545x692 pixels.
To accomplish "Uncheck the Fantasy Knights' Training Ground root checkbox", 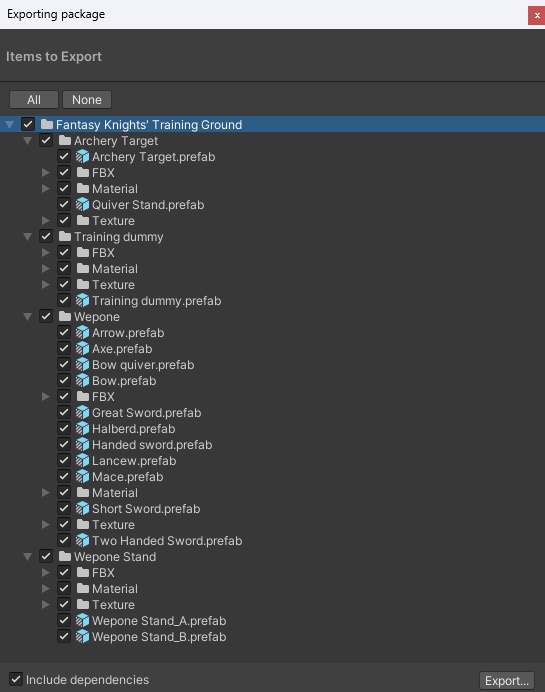I will [28, 124].
